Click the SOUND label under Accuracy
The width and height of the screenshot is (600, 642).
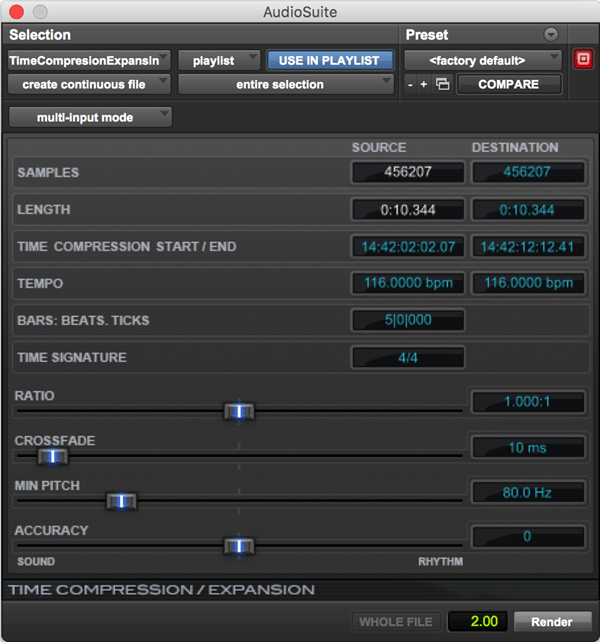coord(36,561)
